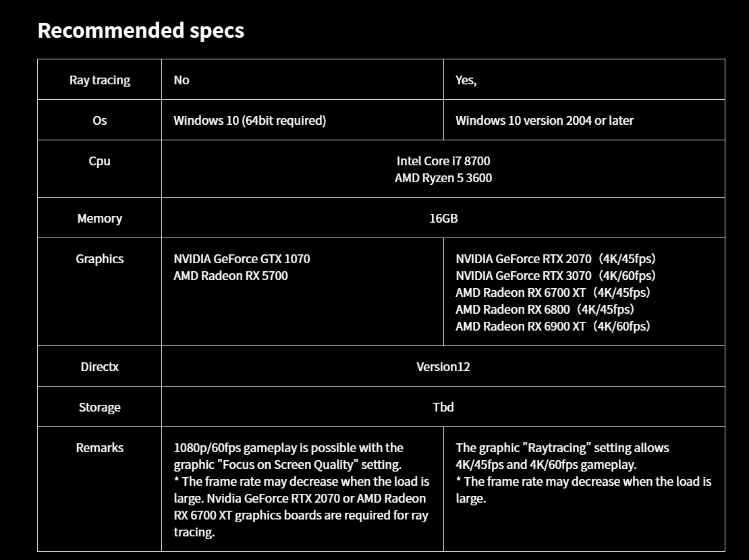Select the "Graphics" row label
The width and height of the screenshot is (749, 560).
point(100,259)
